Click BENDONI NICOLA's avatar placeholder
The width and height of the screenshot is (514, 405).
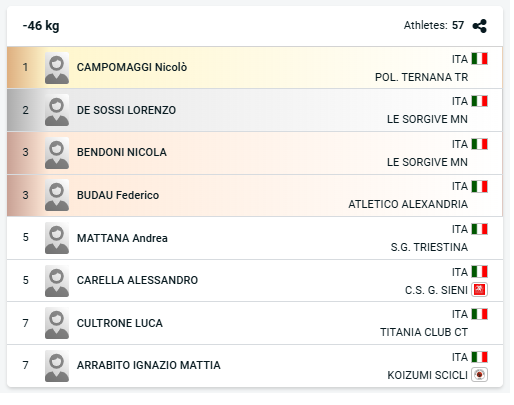point(57,153)
